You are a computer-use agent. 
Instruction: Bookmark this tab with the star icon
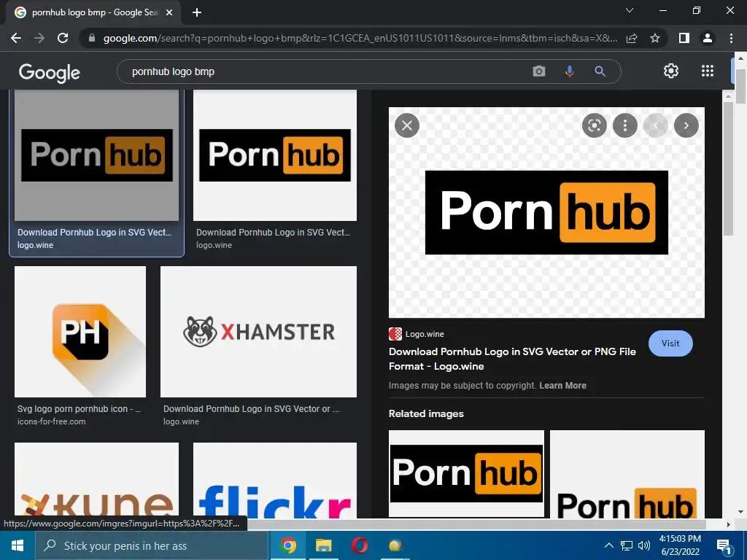(655, 38)
